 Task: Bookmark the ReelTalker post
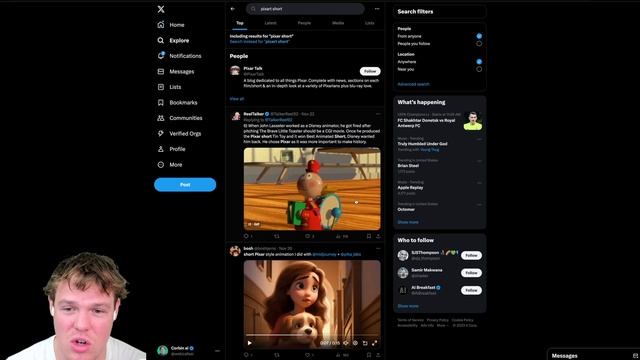369,236
